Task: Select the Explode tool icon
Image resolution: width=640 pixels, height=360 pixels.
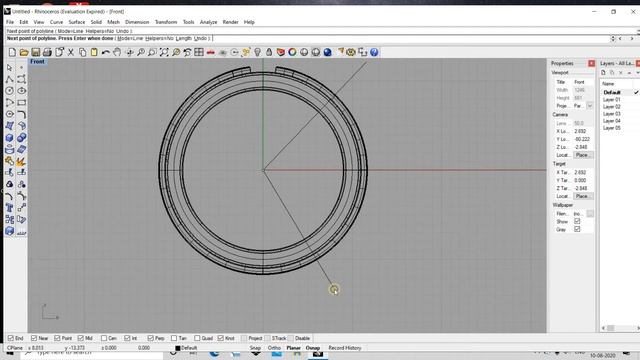Action: (x=22, y=161)
